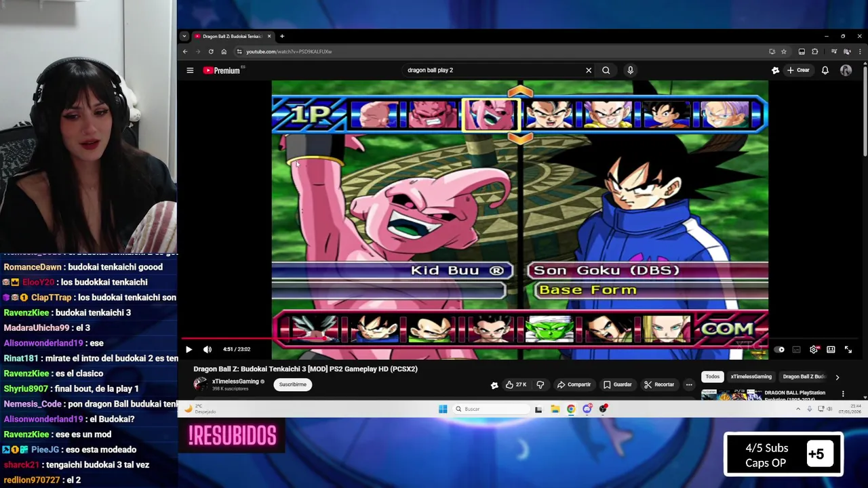Click the video title text
This screenshot has width=868, height=488.
click(305, 369)
